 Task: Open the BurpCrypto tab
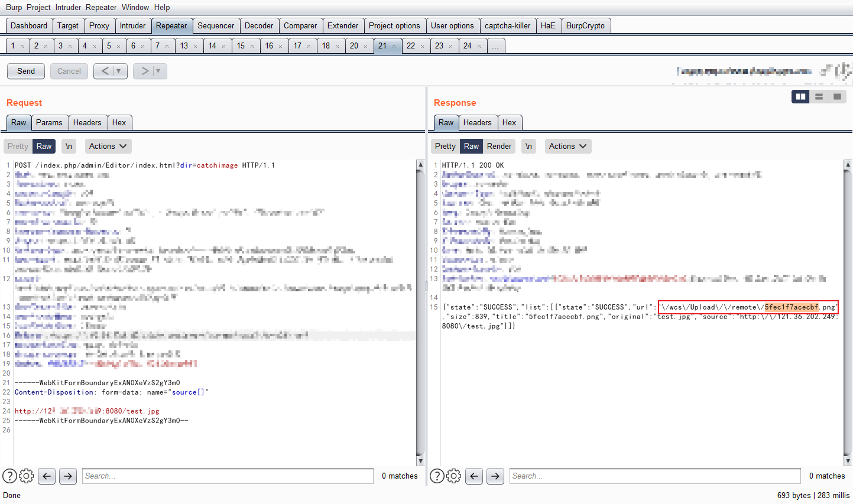pyautogui.click(x=585, y=25)
